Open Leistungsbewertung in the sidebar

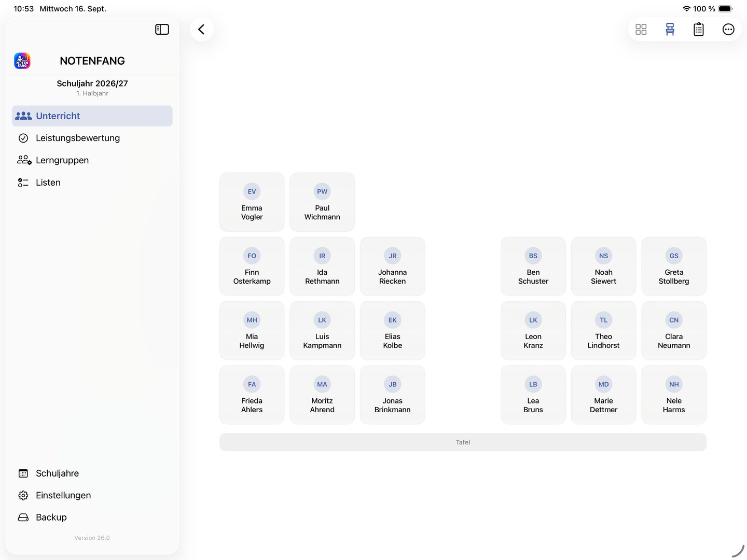point(92,138)
